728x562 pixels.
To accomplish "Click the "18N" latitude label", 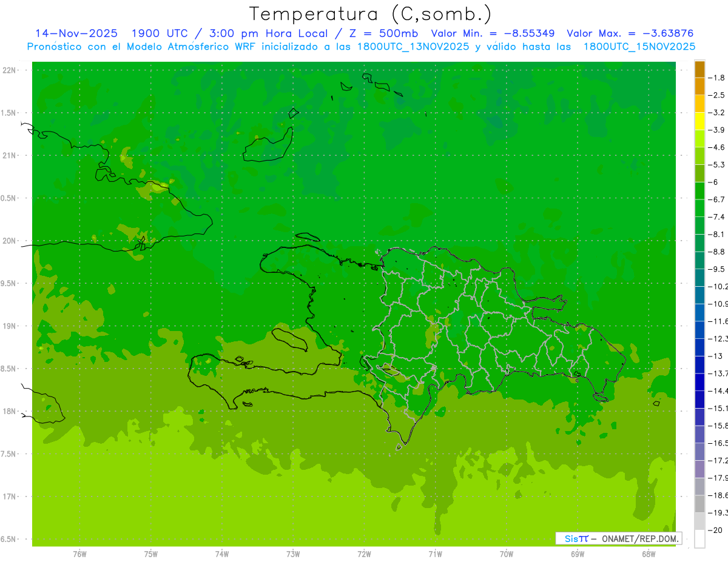I will point(9,411).
